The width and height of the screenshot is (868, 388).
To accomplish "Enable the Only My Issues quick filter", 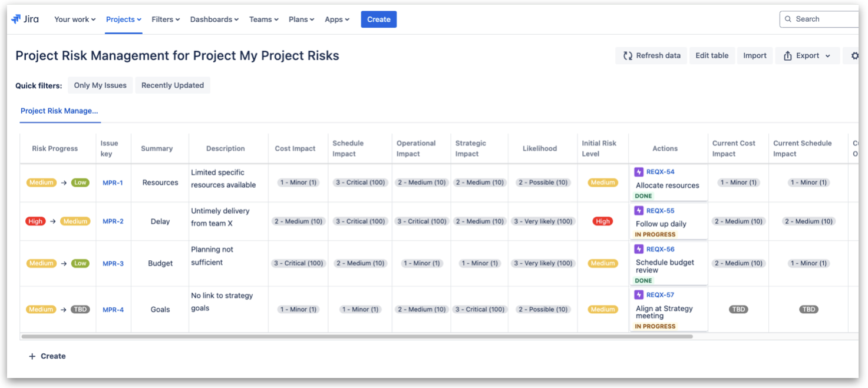I will point(100,85).
